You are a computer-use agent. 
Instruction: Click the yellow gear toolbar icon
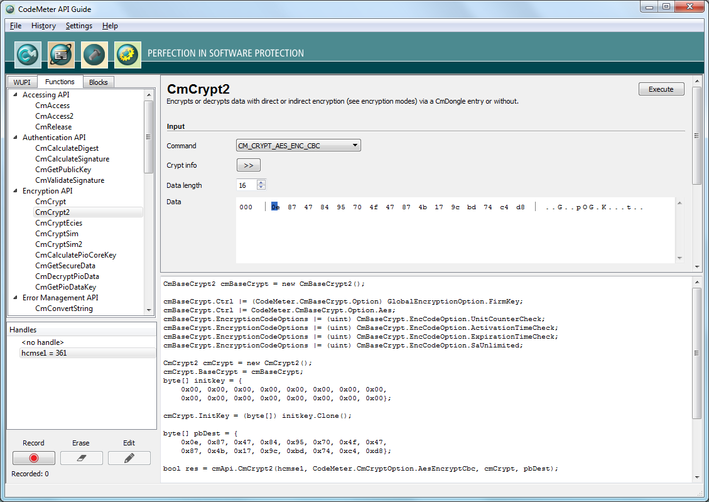click(x=128, y=55)
